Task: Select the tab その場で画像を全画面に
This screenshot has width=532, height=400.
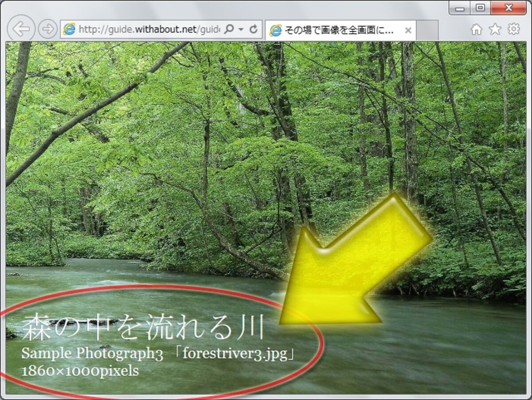Action: tap(340, 30)
